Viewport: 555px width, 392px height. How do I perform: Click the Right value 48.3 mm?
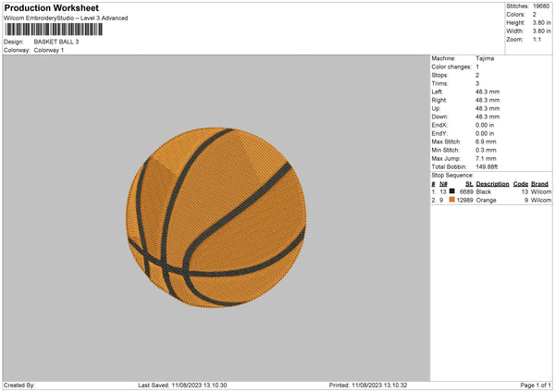click(x=487, y=100)
